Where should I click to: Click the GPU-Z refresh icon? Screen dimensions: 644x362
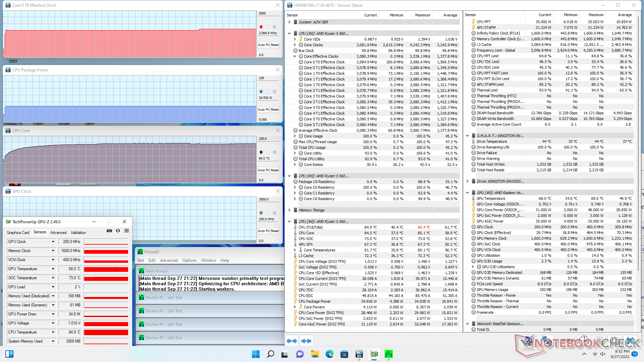pos(118,231)
